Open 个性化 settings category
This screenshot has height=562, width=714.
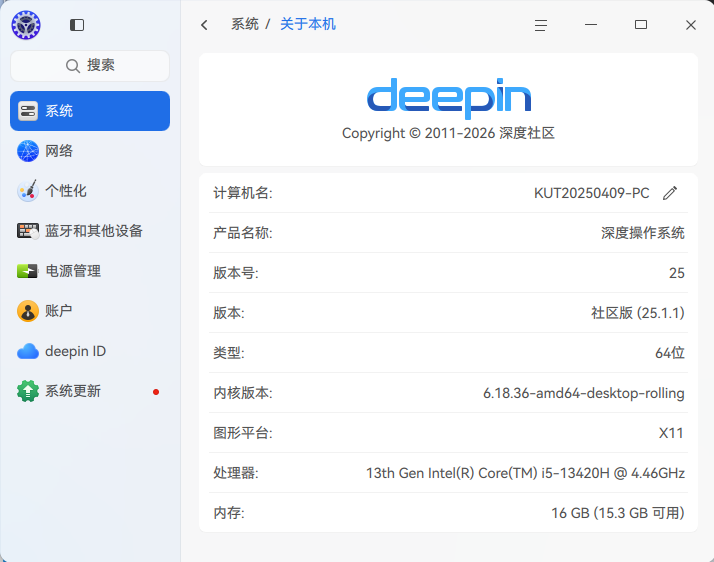pyautogui.click(x=90, y=191)
